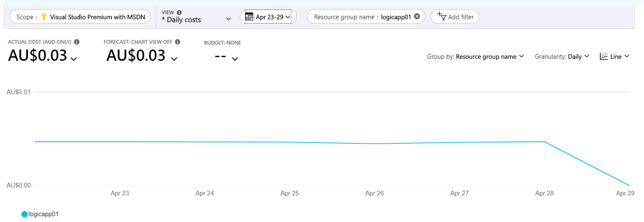Click the logicapp01 legend label
The width and height of the screenshot is (644, 222).
pos(44,214)
